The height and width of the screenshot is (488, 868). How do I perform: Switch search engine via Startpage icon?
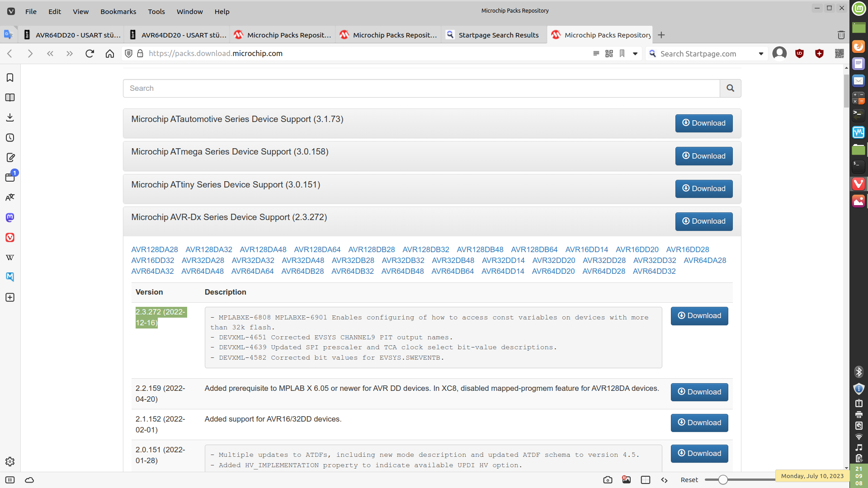tap(652, 54)
